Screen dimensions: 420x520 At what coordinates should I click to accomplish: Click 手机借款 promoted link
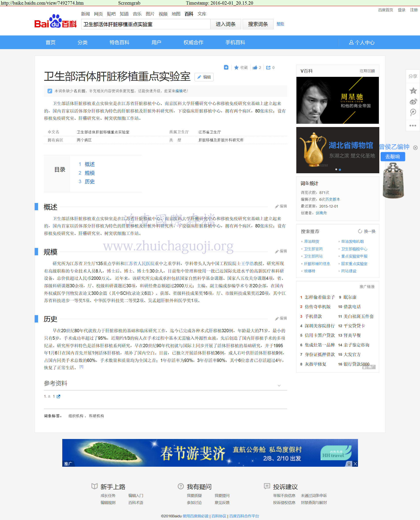313,316
